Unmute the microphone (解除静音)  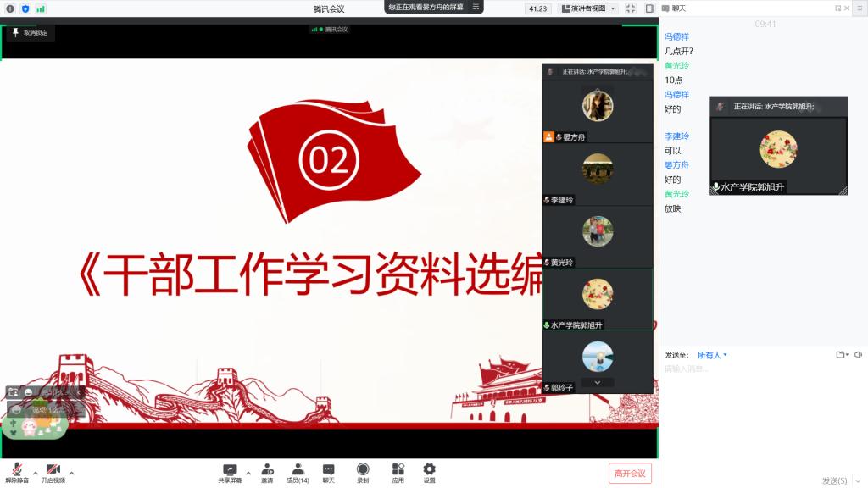click(17, 472)
